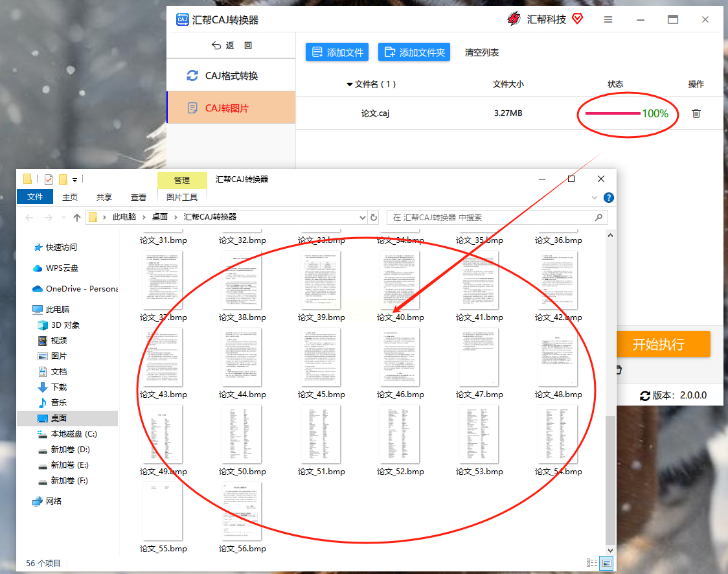Image resolution: width=728 pixels, height=574 pixels.
Task: Click the 汇帮CAJ转换器 app logo icon
Action: pos(183,19)
